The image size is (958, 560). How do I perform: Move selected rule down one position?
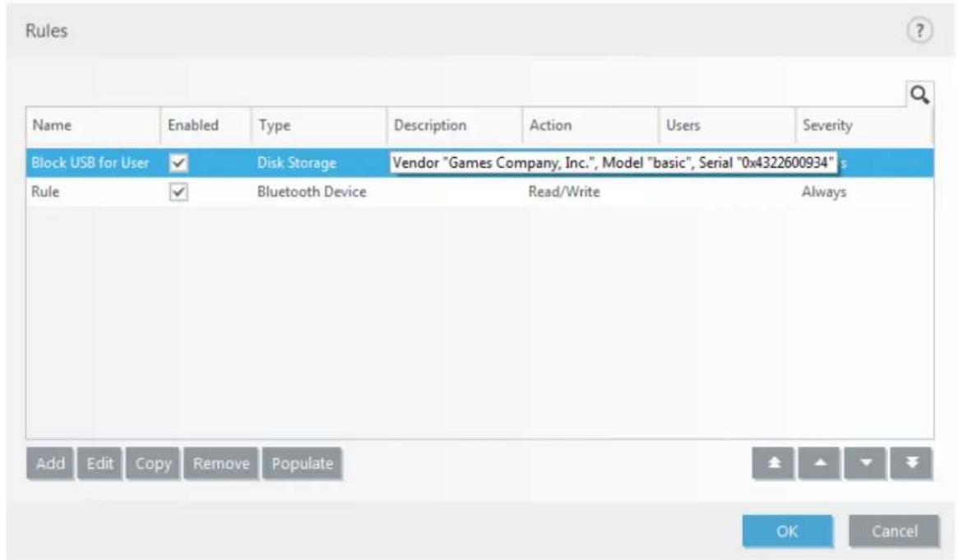tap(865, 463)
